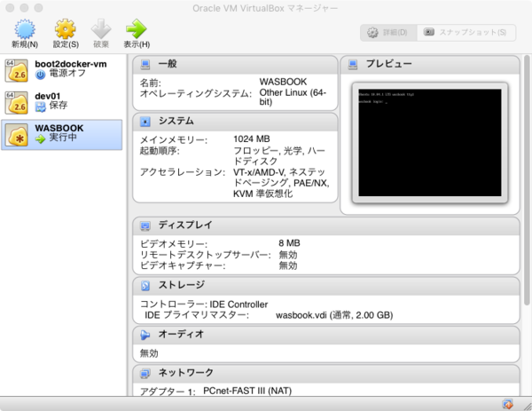Click the window resize grip corner
532x411 pixels.
pyautogui.click(x=528, y=407)
